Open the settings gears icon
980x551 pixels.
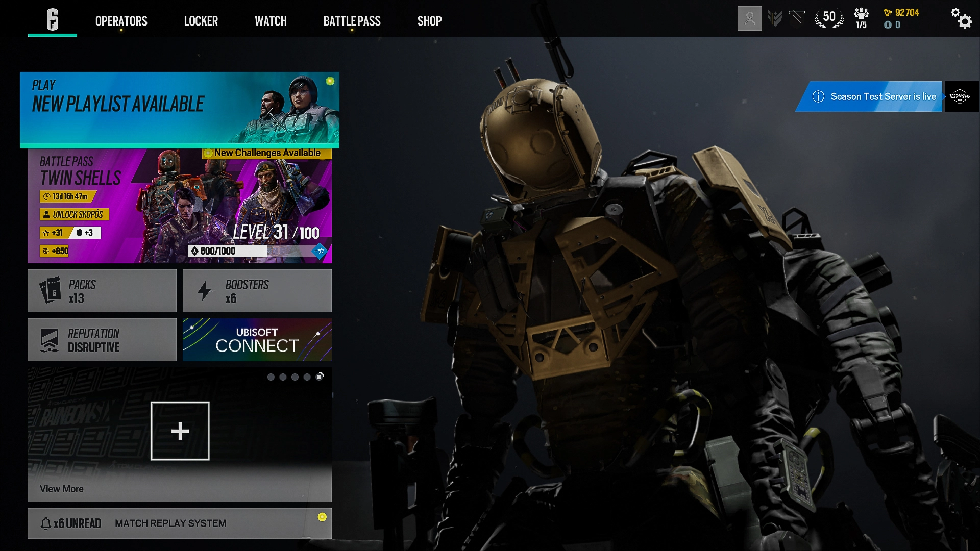point(961,18)
